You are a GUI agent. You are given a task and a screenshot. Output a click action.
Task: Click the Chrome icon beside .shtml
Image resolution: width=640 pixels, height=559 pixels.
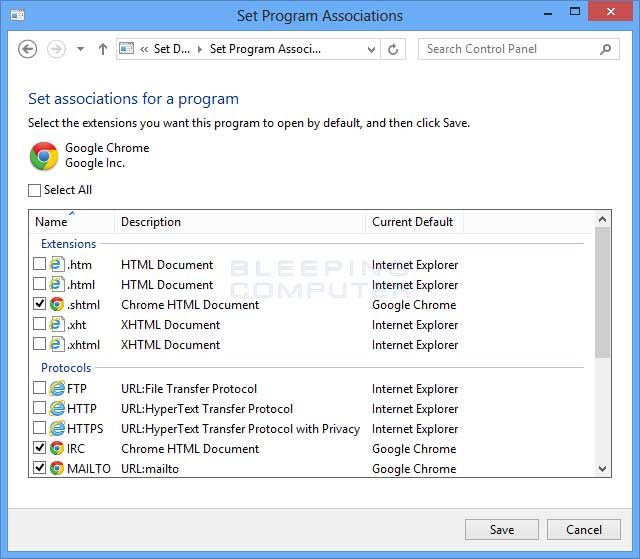point(57,304)
